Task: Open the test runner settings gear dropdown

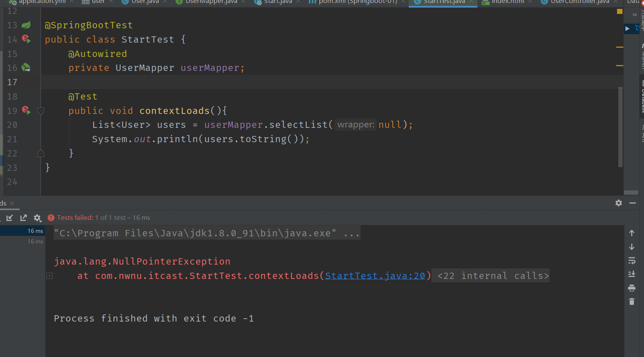Action: (38, 218)
